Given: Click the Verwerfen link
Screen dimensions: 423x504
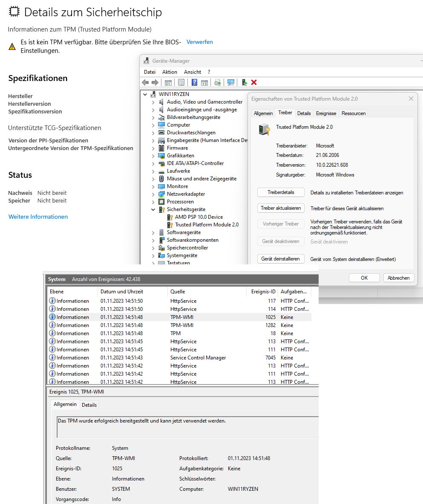Looking at the screenshot, I should pos(199,42).
